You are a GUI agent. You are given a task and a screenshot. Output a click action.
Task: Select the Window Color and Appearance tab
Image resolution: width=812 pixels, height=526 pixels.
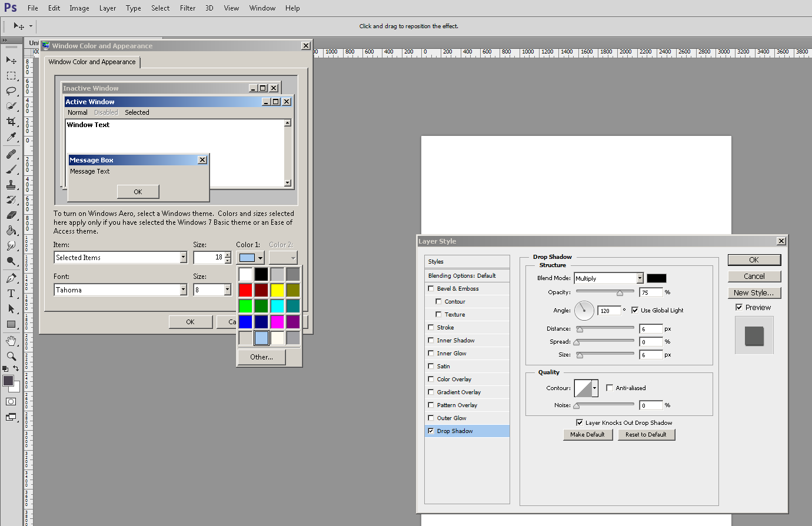(x=92, y=62)
